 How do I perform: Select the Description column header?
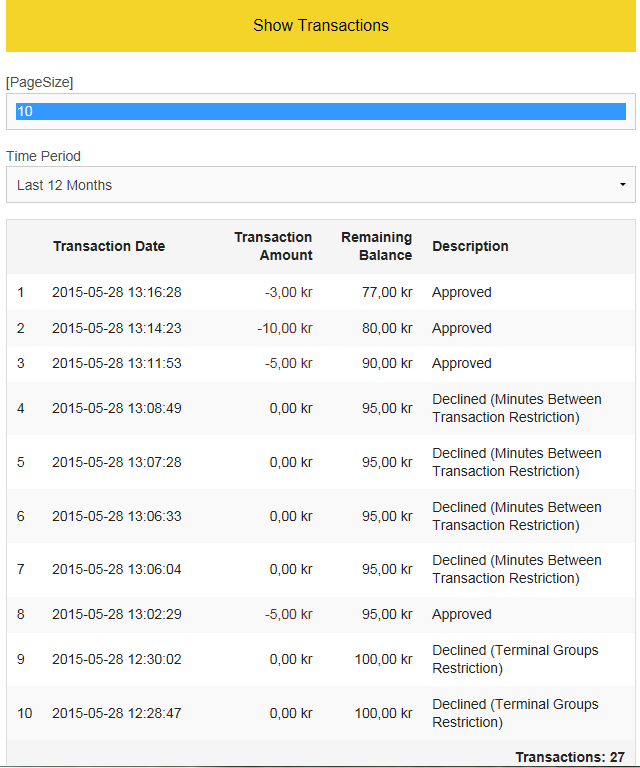point(470,246)
